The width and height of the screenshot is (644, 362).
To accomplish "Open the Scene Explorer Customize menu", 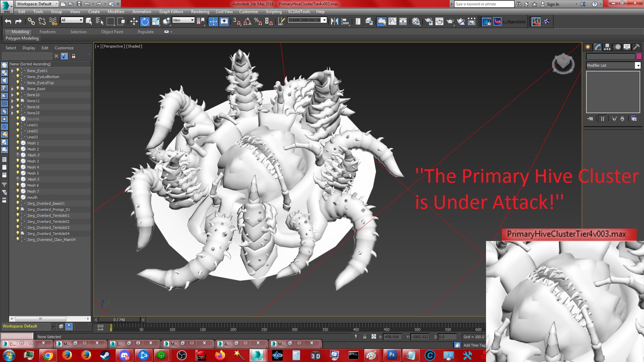I will 64,48.
